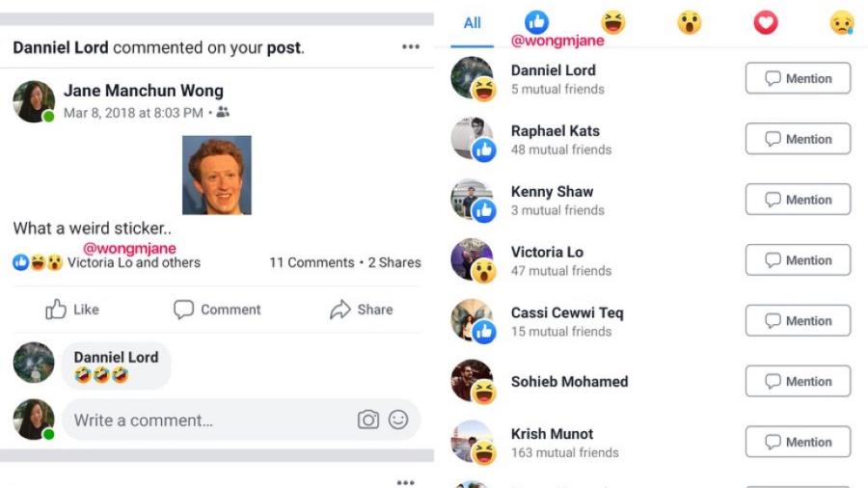Mention Danniel Lord
This screenshot has height=488, width=868.
pyautogui.click(x=798, y=79)
